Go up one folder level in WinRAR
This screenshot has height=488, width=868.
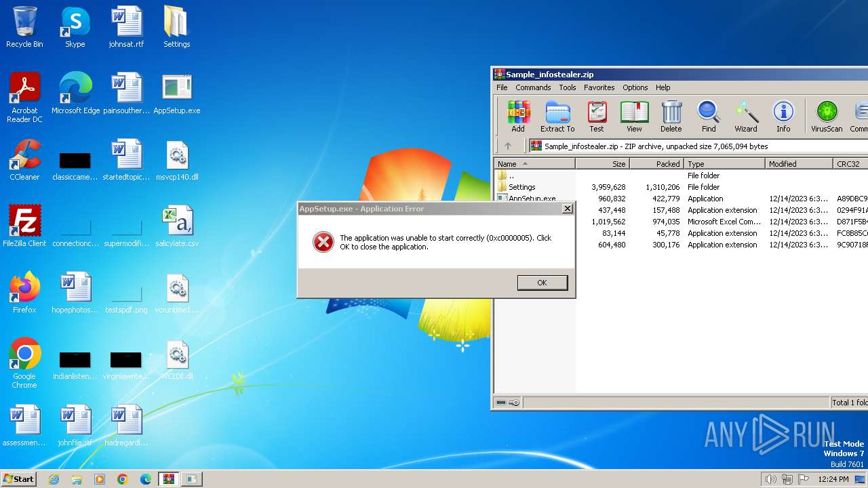tap(508, 146)
